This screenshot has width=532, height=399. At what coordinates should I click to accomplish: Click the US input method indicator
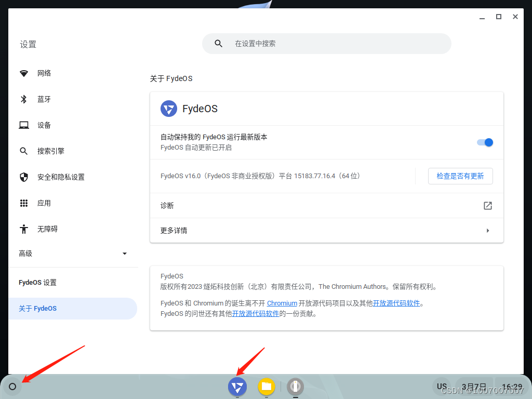(442, 387)
